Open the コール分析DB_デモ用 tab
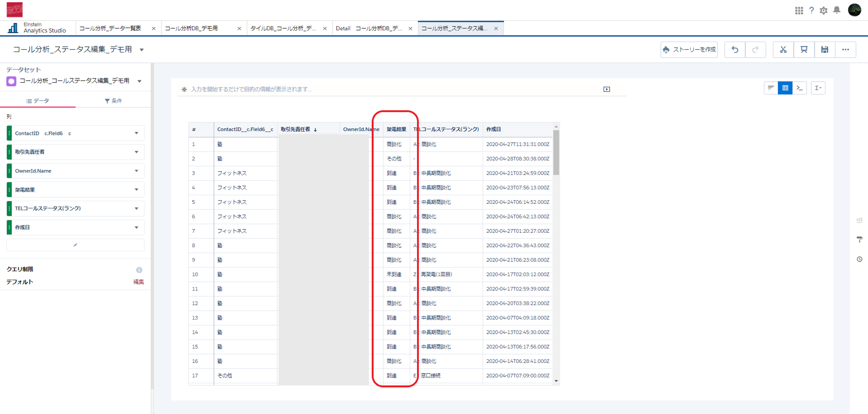 191,29
